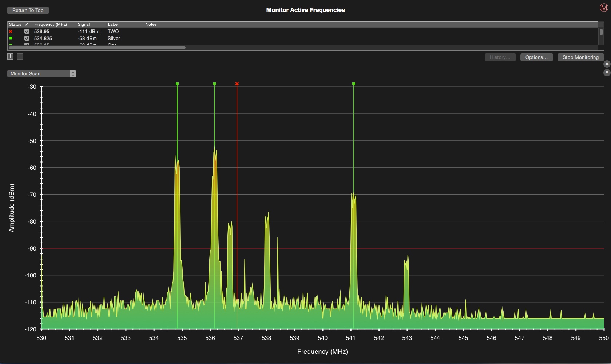Open the Monitor Scan dropdown
The image size is (611, 364).
(x=41, y=73)
